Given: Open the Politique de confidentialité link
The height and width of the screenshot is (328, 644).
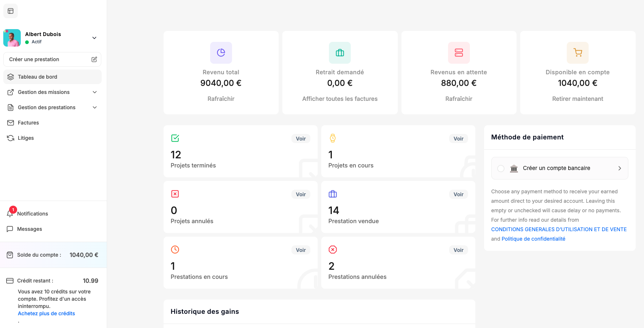Looking at the screenshot, I should point(533,239).
